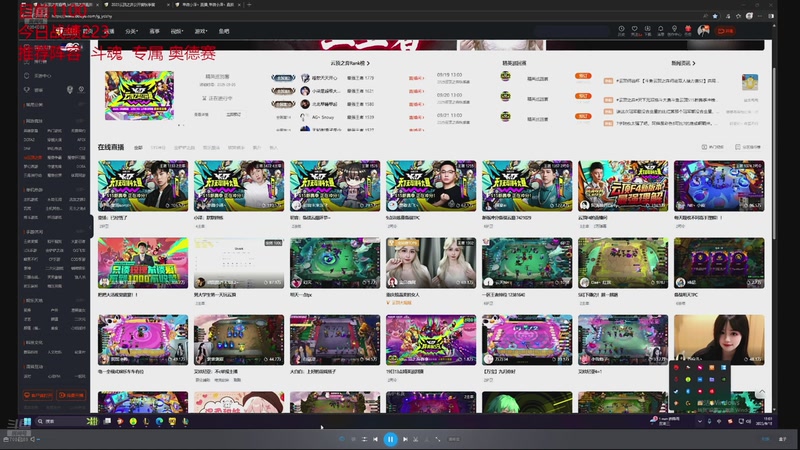The height and width of the screenshot is (450, 800).
Task: Open the history clock icon in site header
Action: pyautogui.click(x=621, y=30)
